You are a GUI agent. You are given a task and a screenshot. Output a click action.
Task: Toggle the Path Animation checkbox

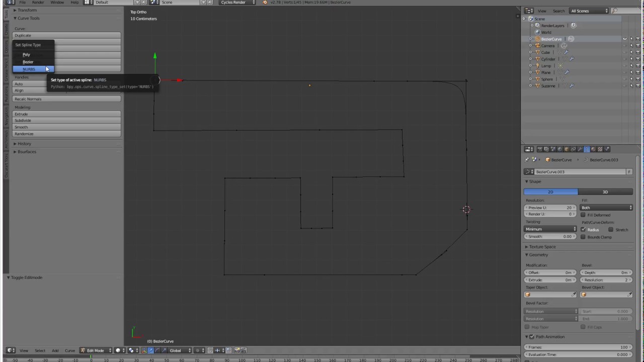[x=532, y=337]
